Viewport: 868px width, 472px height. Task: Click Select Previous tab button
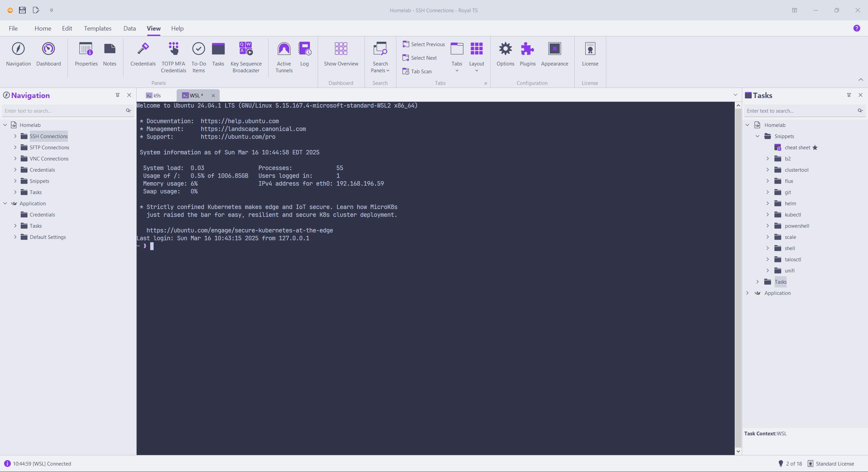(x=423, y=44)
